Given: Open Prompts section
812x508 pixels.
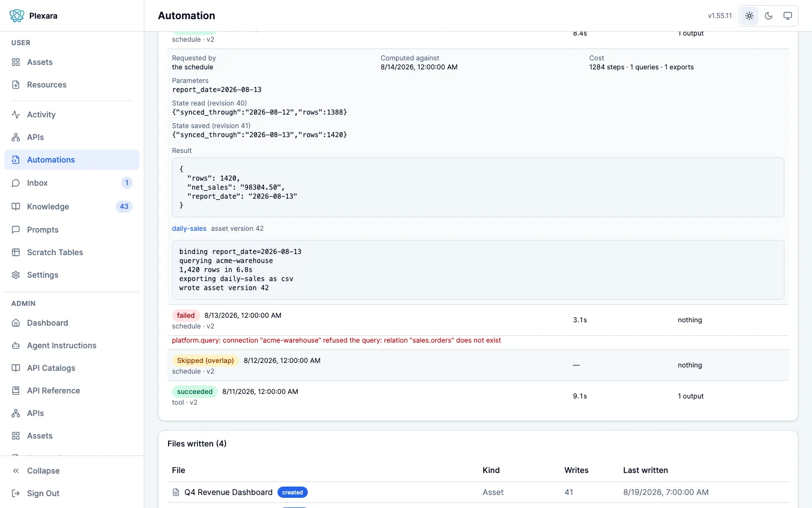Looking at the screenshot, I should pyautogui.click(x=72, y=230).
